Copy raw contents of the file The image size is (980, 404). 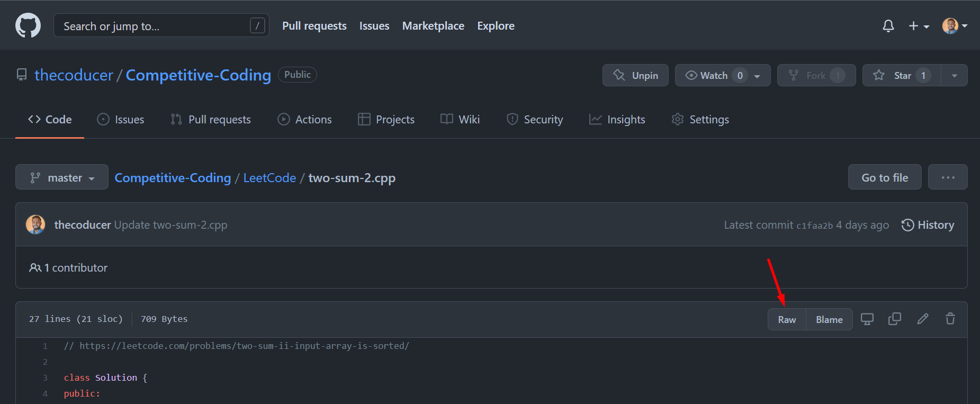coord(894,319)
